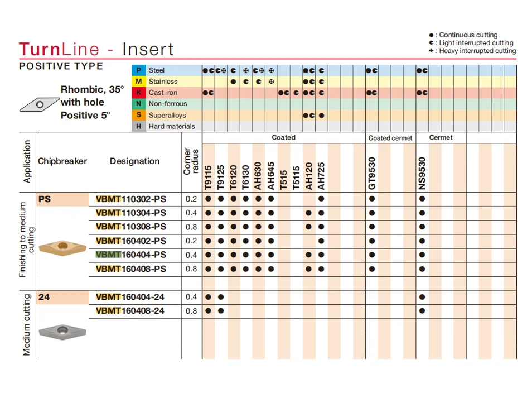Click the Continuous cutting legend dot symbol

pyautogui.click(x=431, y=35)
